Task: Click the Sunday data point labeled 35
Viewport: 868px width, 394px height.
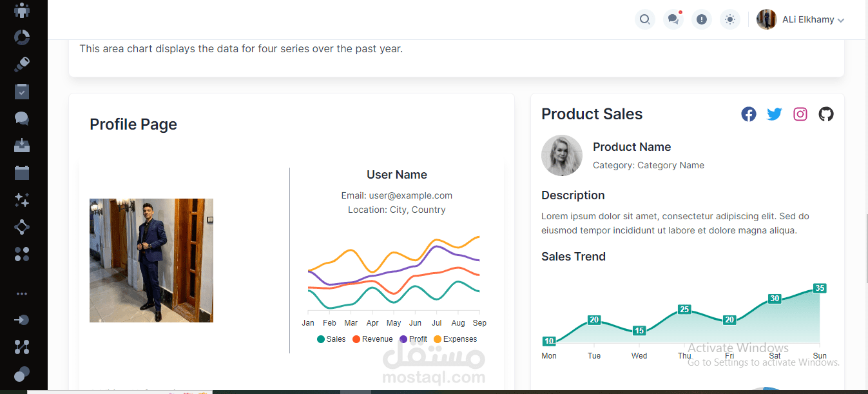Action: [x=820, y=288]
